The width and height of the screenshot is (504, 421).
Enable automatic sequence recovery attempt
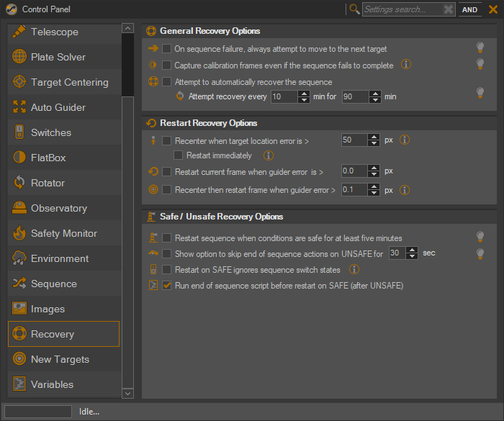[x=166, y=81]
